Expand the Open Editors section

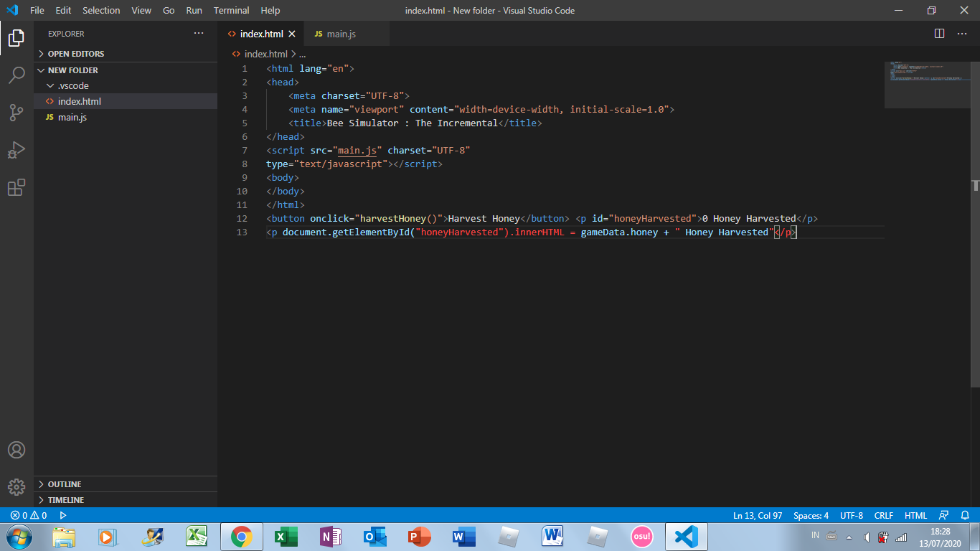pyautogui.click(x=126, y=54)
